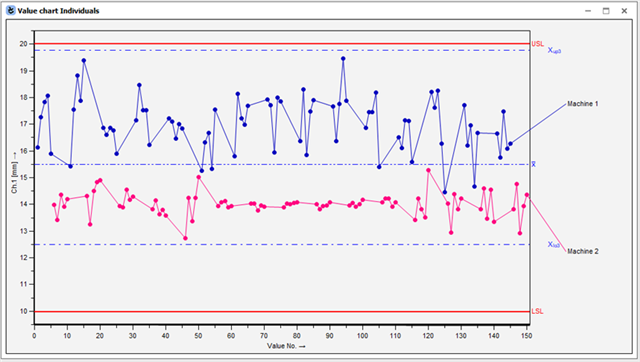Click y-axis tick label 20
This screenshot has height=362, width=640.
[x=24, y=44]
